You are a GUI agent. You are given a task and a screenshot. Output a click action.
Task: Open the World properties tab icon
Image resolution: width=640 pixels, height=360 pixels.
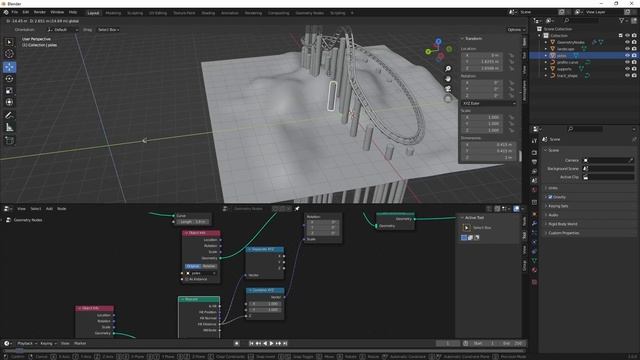click(x=534, y=190)
